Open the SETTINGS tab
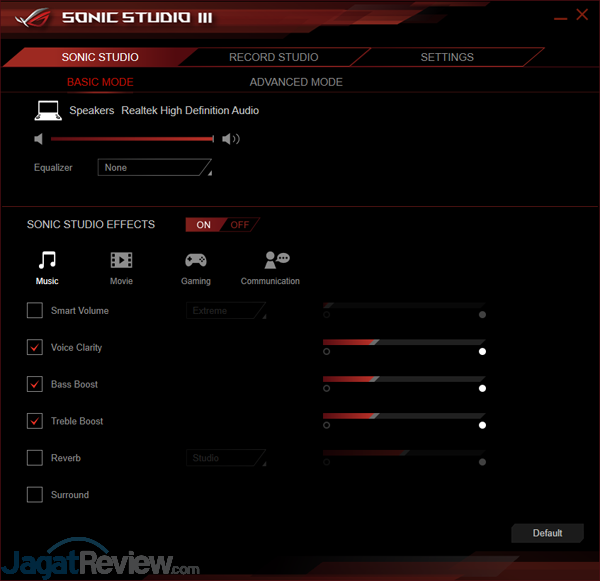This screenshot has height=581, width=600. coord(447,57)
